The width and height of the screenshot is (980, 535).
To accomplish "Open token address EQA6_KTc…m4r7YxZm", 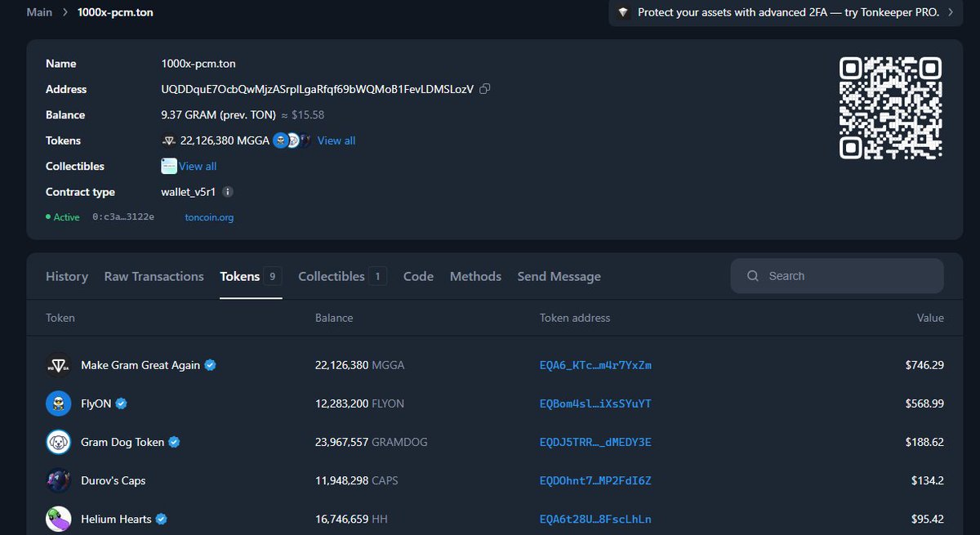I will (595, 365).
